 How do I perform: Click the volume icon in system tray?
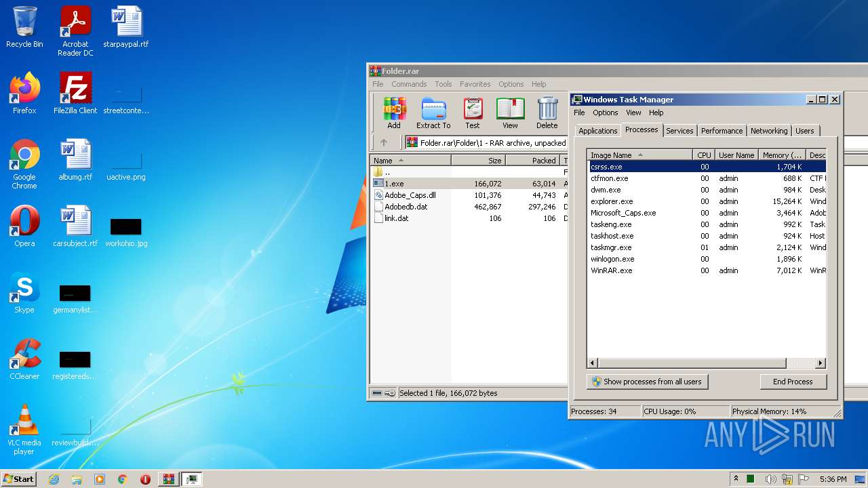770,479
